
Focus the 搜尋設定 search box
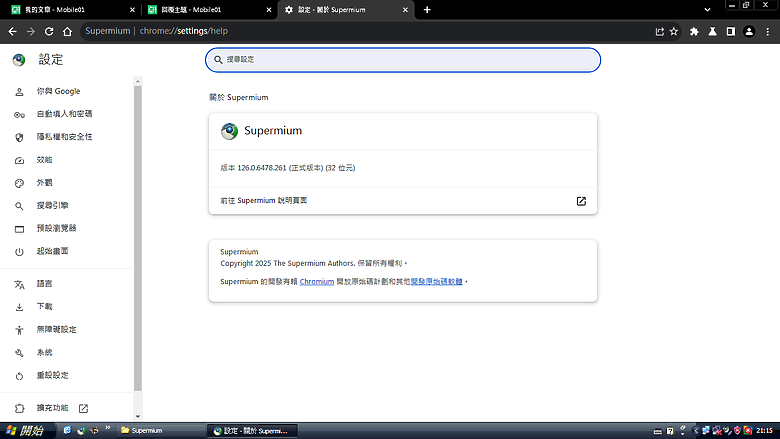coord(402,60)
